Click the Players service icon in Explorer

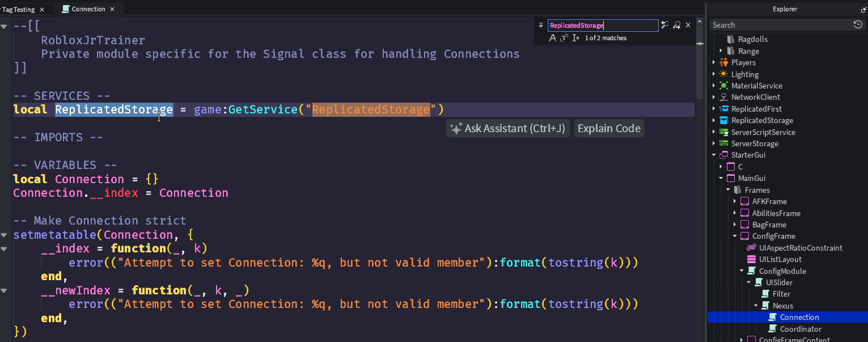coord(723,62)
